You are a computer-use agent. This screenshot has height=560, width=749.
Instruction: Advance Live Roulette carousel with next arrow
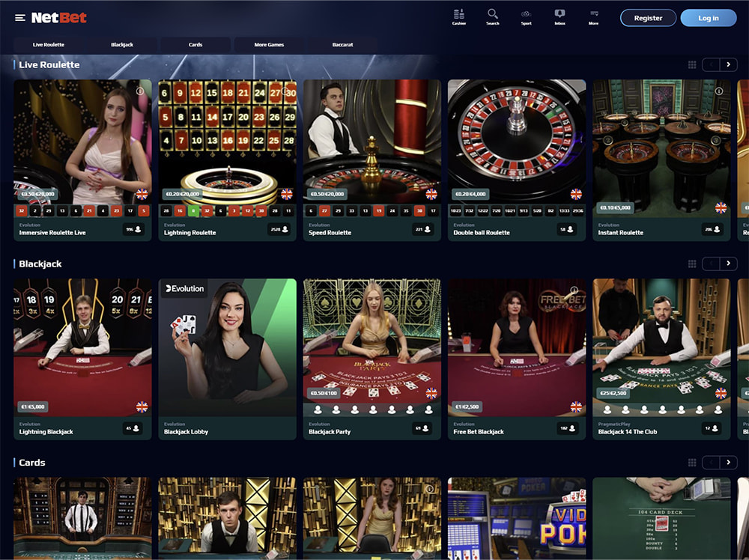[729, 64]
